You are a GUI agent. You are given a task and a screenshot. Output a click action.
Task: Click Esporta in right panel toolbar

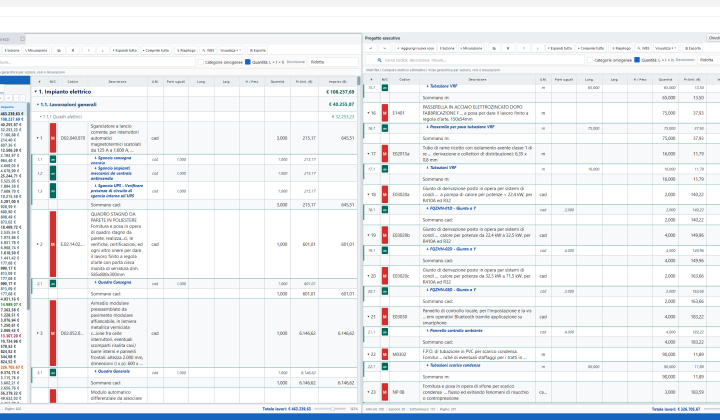[693, 48]
